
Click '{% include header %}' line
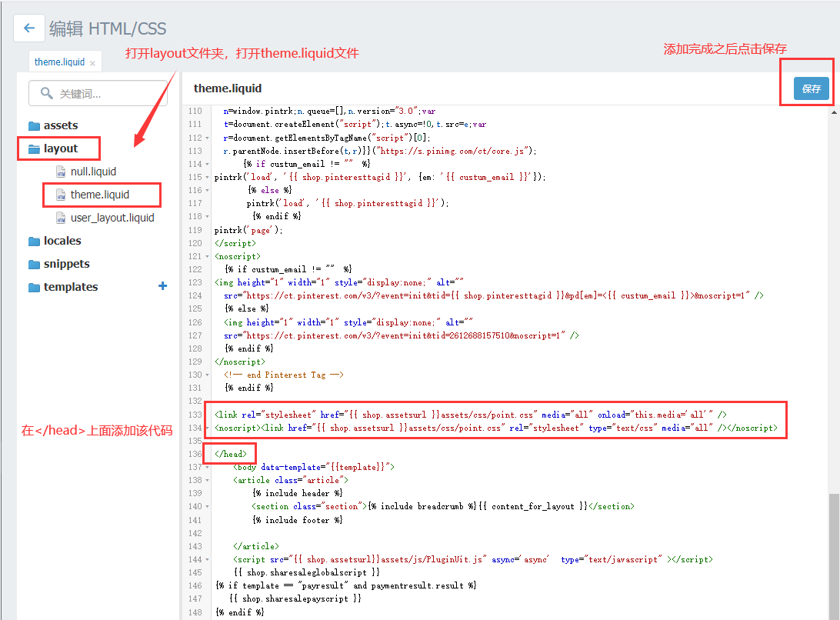pos(298,493)
